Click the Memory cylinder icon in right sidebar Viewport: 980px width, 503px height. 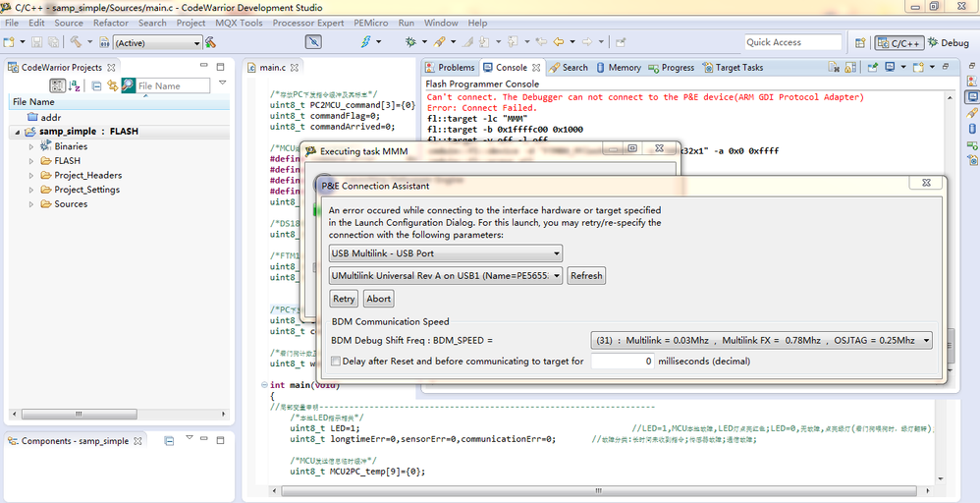coord(972,129)
